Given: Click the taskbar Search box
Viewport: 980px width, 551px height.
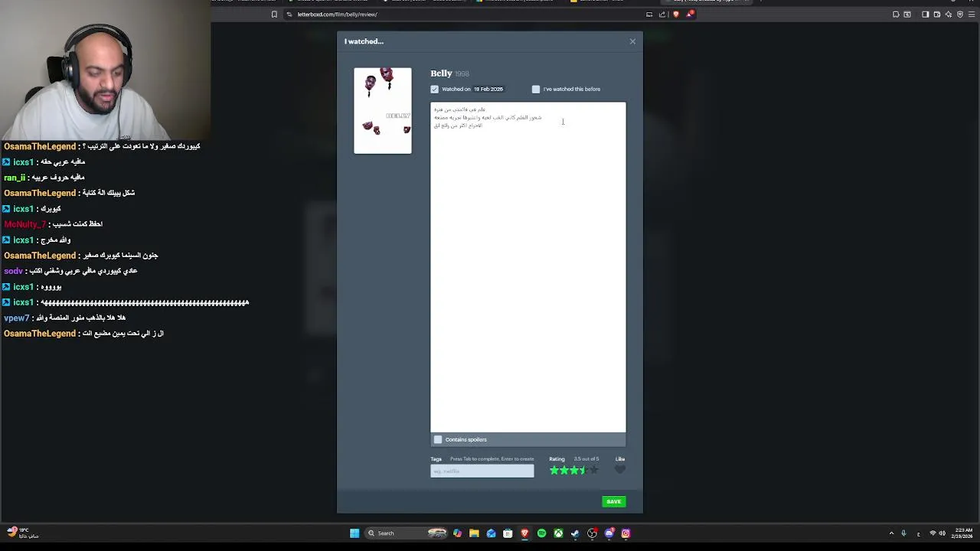Looking at the screenshot, I should [407, 533].
